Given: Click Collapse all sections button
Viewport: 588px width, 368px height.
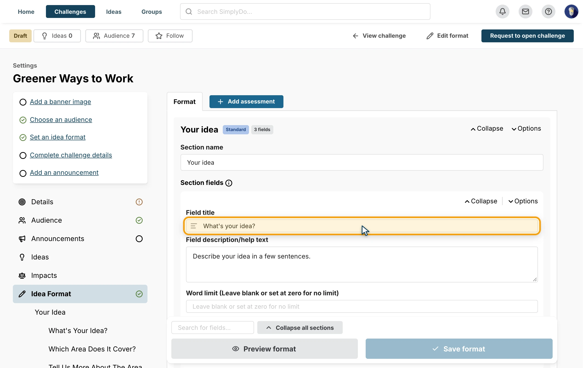Looking at the screenshot, I should coord(300,328).
